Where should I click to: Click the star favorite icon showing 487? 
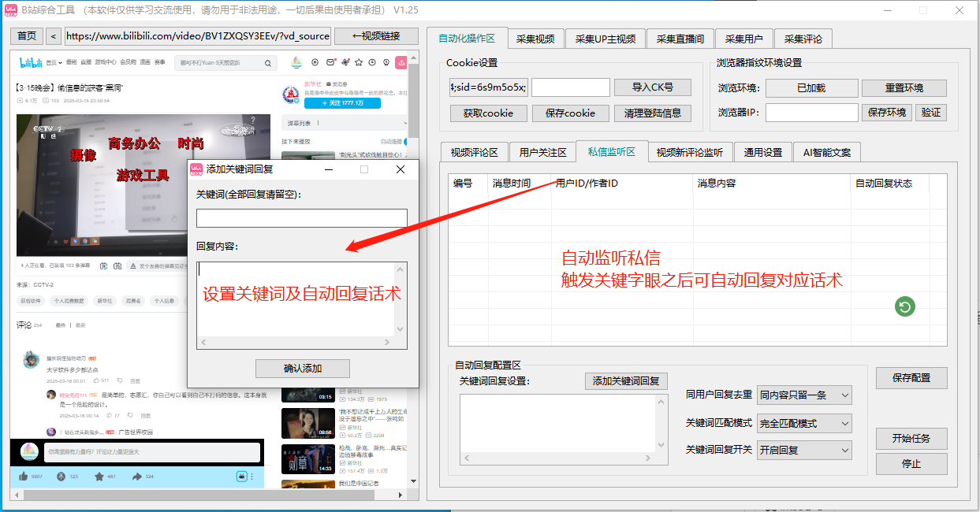coord(100,476)
